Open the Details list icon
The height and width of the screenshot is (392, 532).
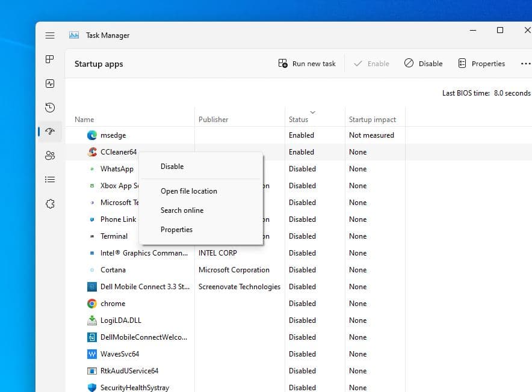[x=50, y=180]
